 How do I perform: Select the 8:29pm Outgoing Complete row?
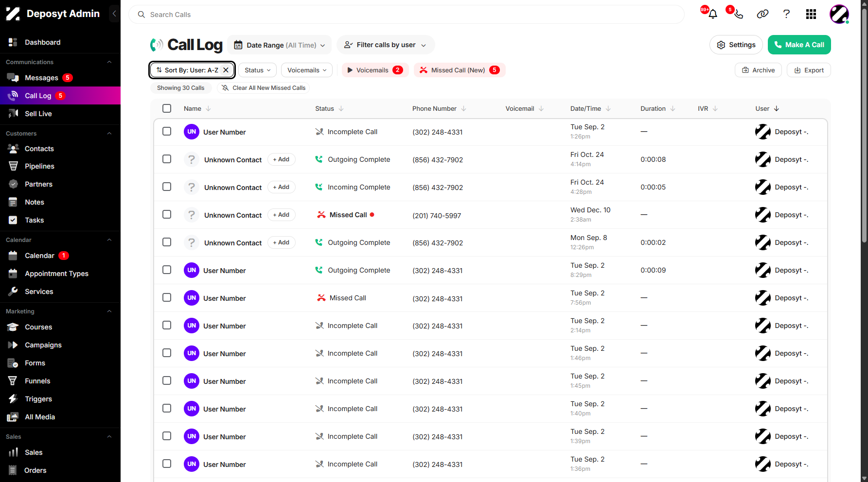pyautogui.click(x=167, y=270)
